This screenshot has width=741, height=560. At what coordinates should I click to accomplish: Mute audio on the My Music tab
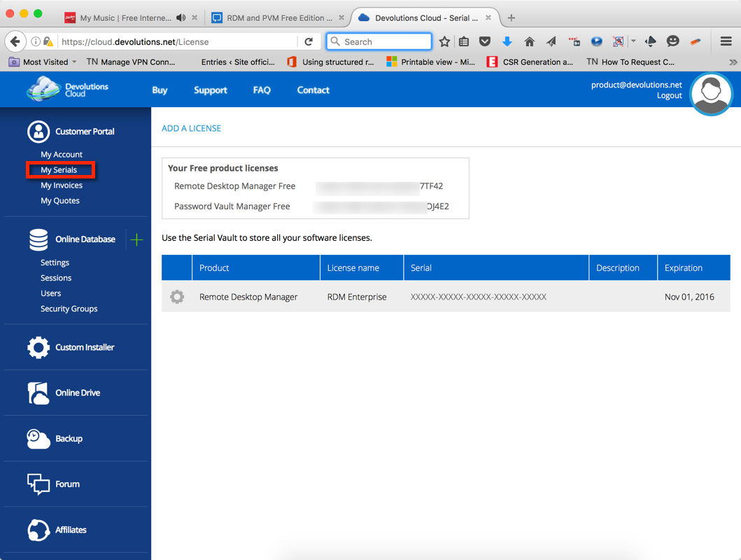click(x=181, y=18)
